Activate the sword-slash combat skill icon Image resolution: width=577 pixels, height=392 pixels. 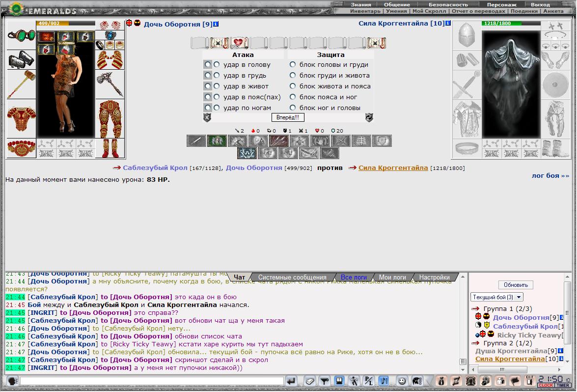pos(196,140)
